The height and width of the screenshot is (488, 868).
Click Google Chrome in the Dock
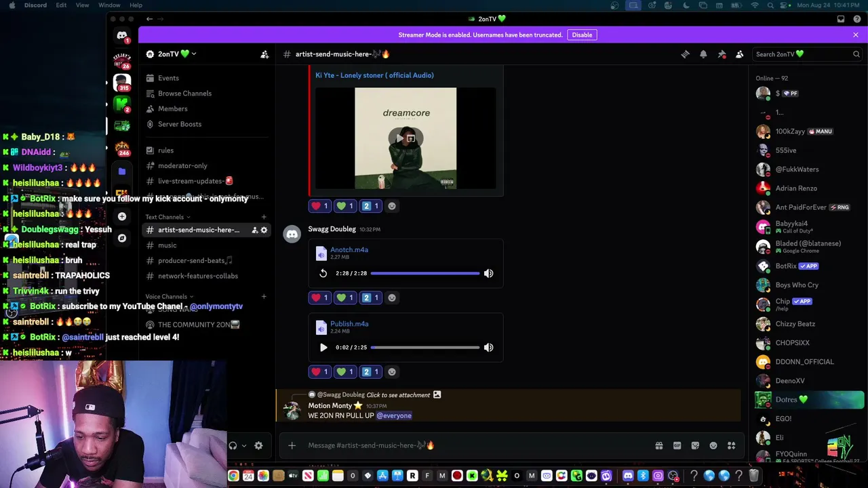click(233, 476)
